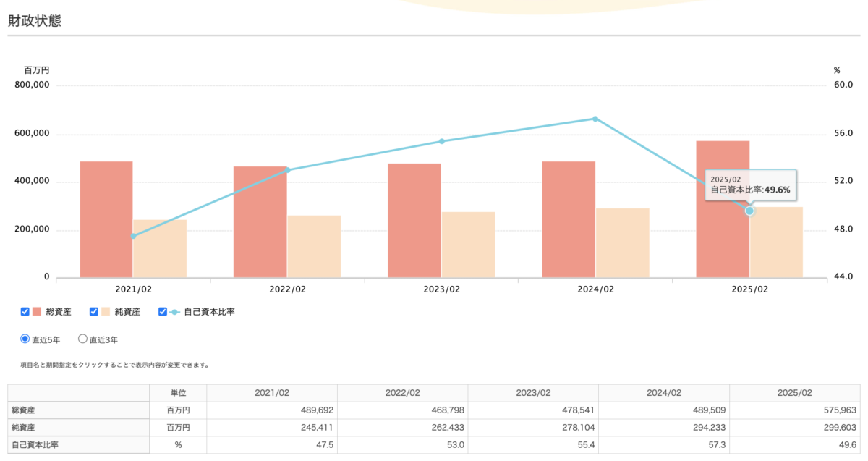
Task: Click the 2023/02 point on 自己資本比率 line
Action: (x=441, y=141)
